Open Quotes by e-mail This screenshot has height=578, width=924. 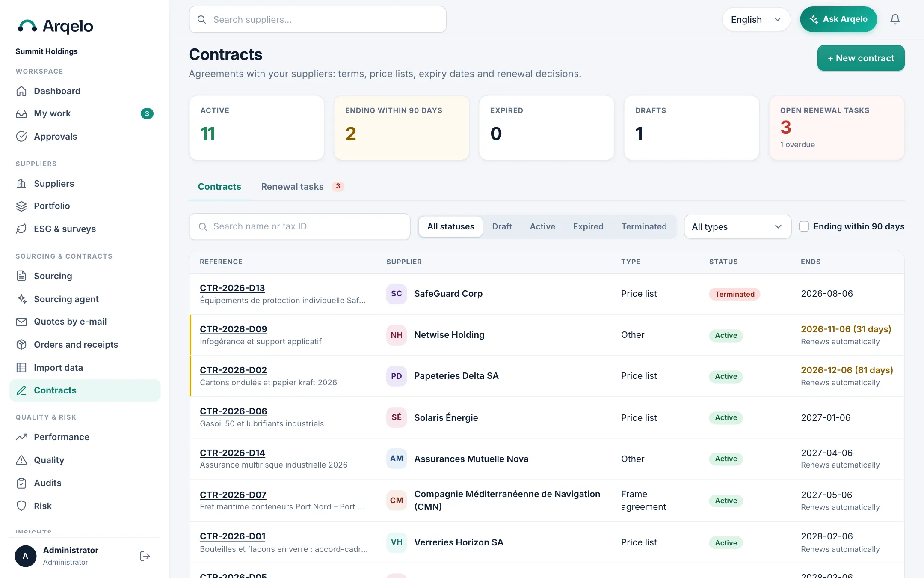tap(85, 322)
